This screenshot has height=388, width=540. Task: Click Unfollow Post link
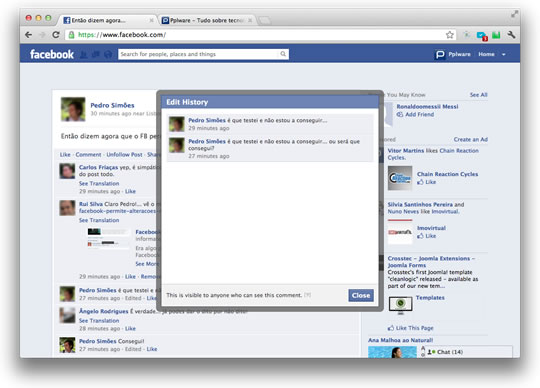click(x=124, y=155)
